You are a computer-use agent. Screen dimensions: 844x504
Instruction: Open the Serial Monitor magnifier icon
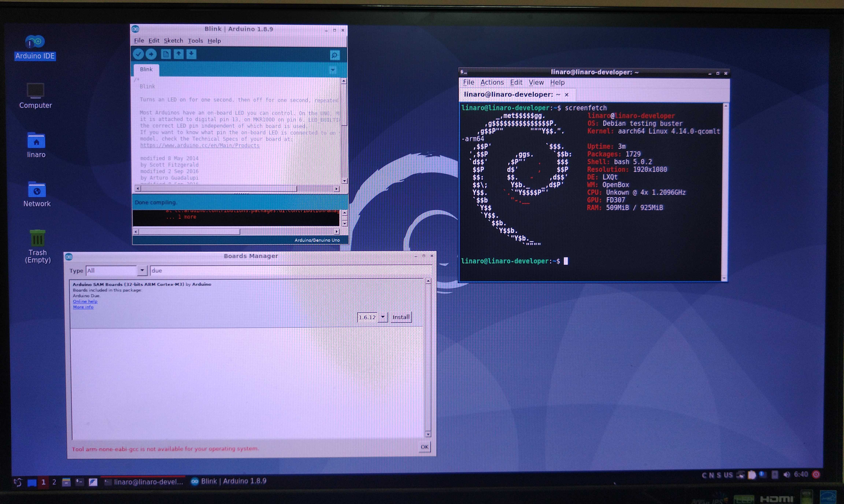335,55
